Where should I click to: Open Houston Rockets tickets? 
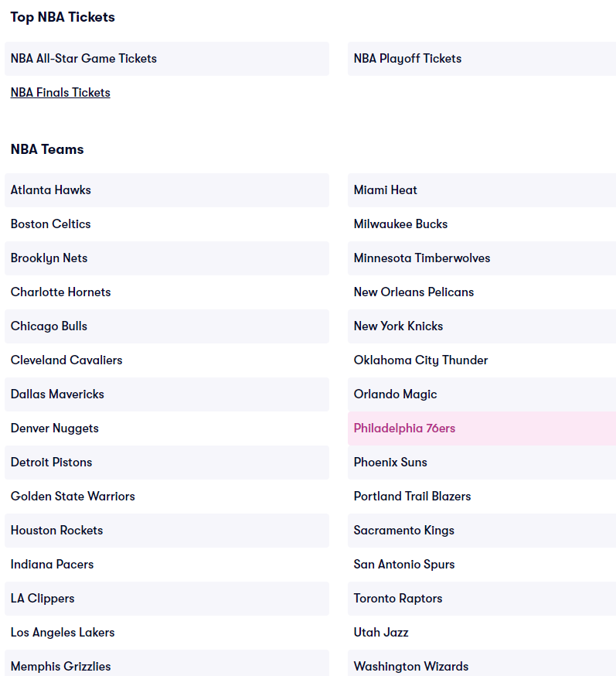(x=167, y=531)
